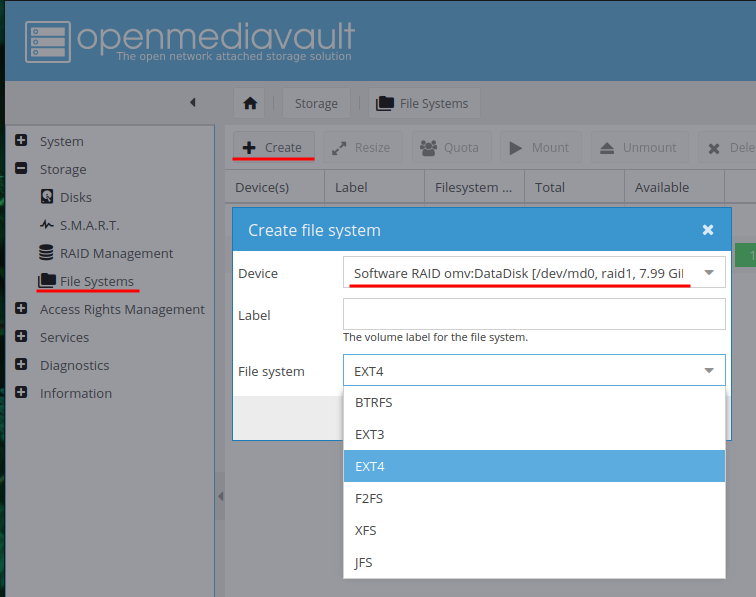This screenshot has width=756, height=597.
Task: Go to the home breadcrumb icon
Action: (250, 103)
